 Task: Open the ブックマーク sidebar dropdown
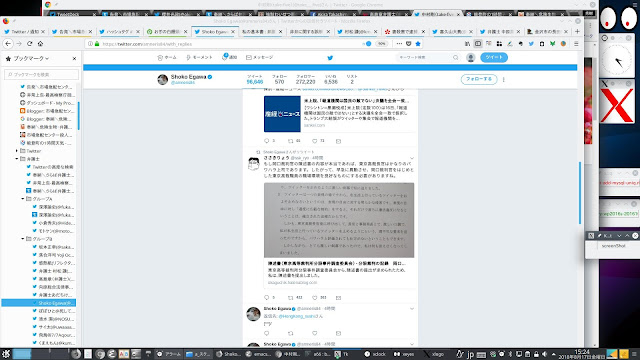pyautogui.click(x=31, y=58)
